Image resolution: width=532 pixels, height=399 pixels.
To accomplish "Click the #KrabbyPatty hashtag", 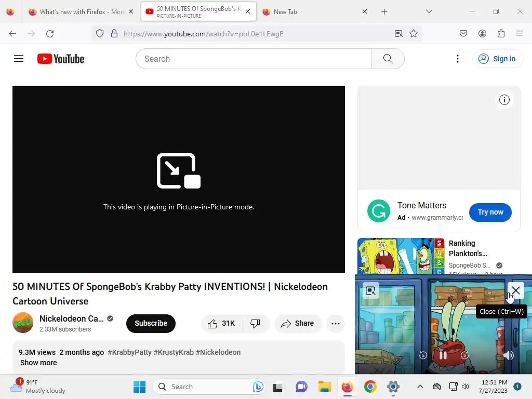I will [x=129, y=352].
